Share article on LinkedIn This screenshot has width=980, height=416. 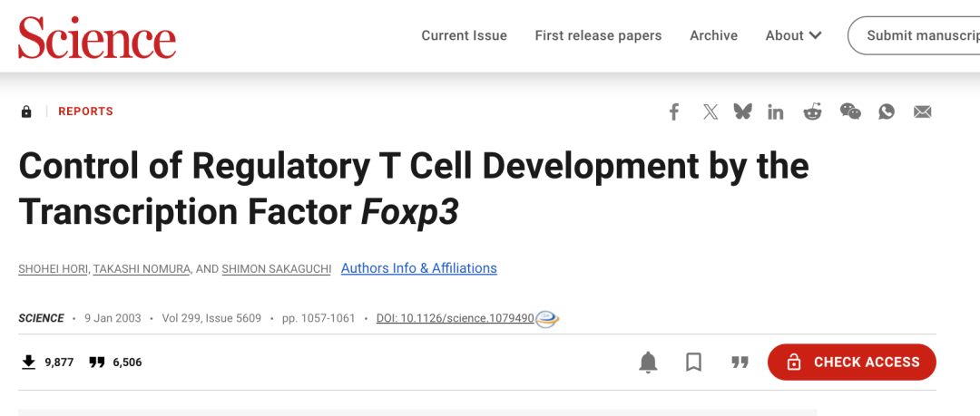(776, 111)
